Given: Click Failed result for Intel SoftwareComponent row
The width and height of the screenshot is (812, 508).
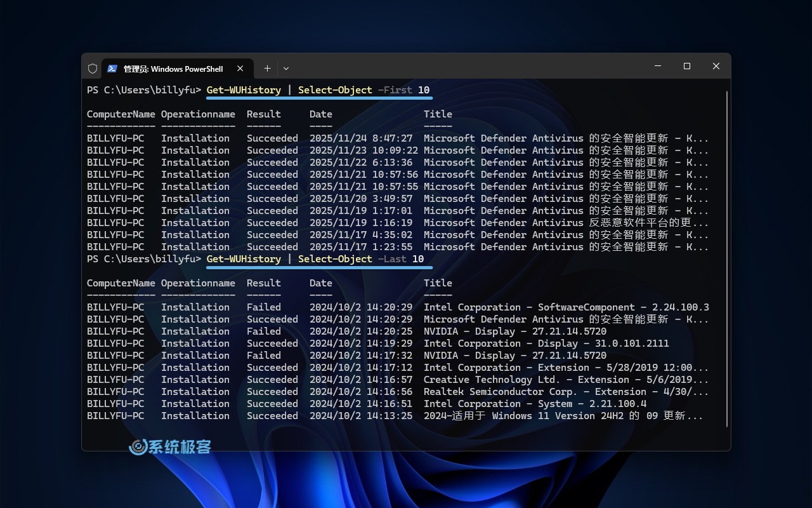Looking at the screenshot, I should click(x=263, y=307).
